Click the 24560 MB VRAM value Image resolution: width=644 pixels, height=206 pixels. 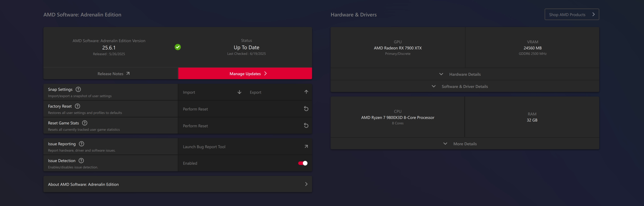tap(532, 48)
